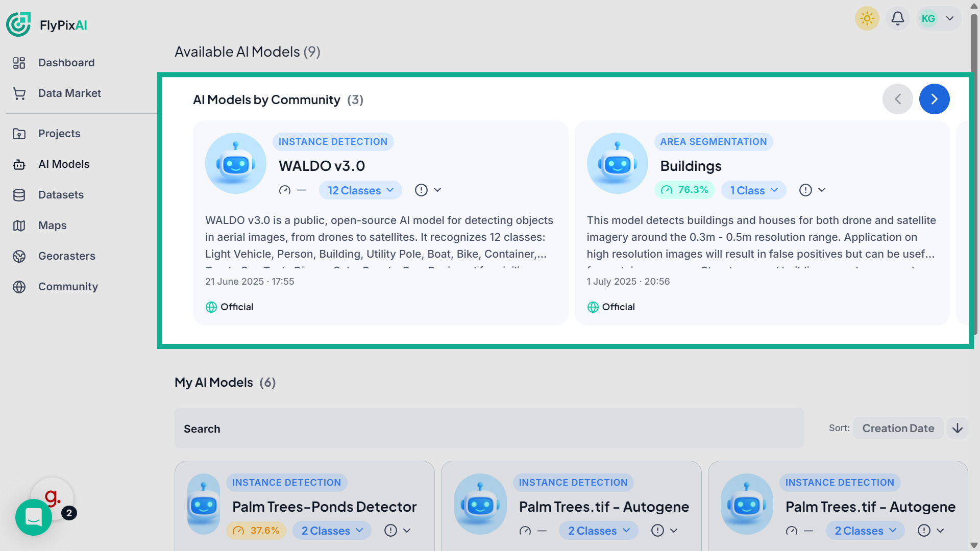Open the Georasters sidebar item

(66, 256)
